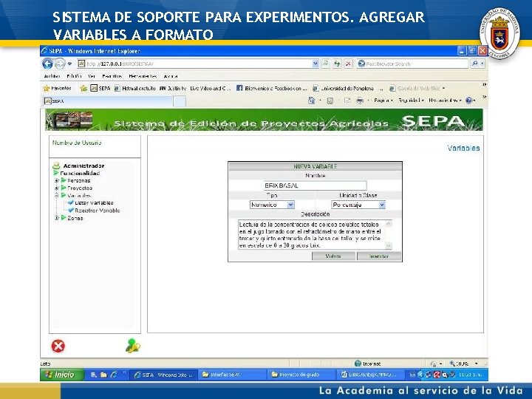Open the Edición menu
Screen dimensions: 532x399
[x=74, y=76]
